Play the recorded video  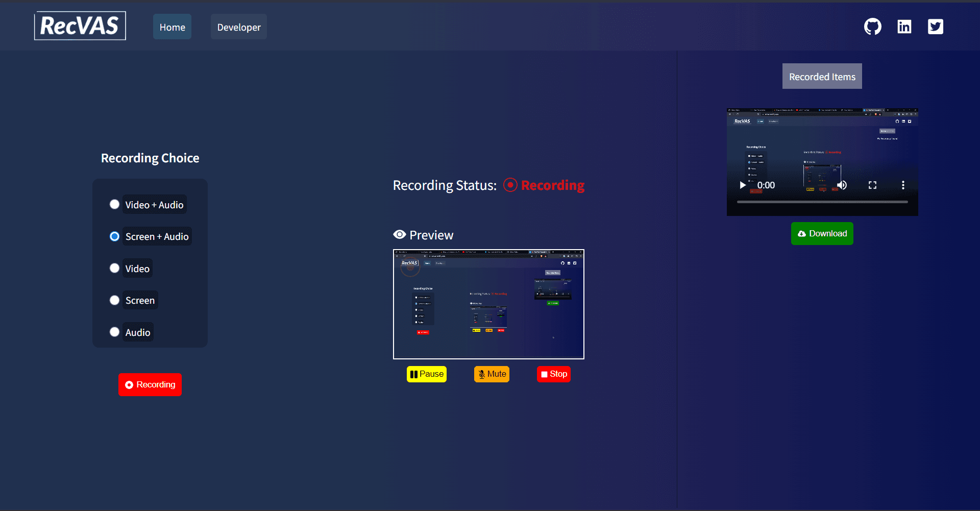(743, 185)
